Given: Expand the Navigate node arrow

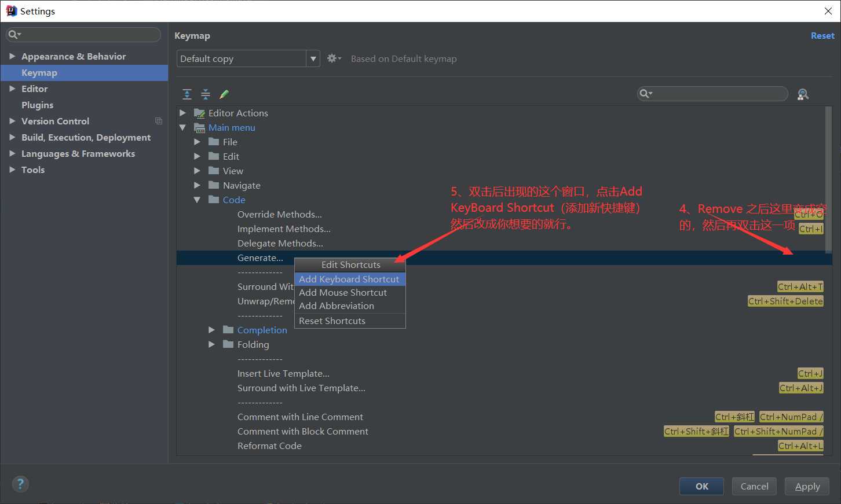Looking at the screenshot, I should coord(197,185).
